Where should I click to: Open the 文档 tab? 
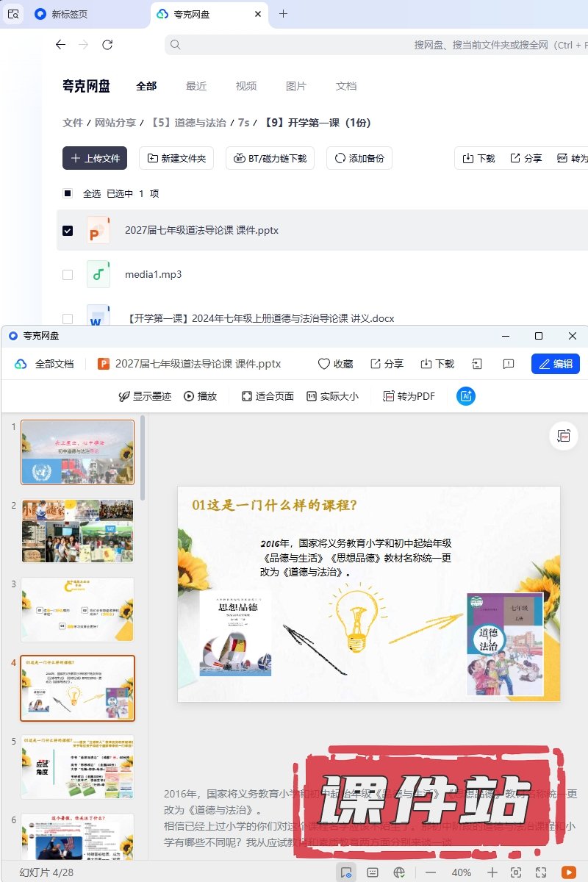pos(346,86)
